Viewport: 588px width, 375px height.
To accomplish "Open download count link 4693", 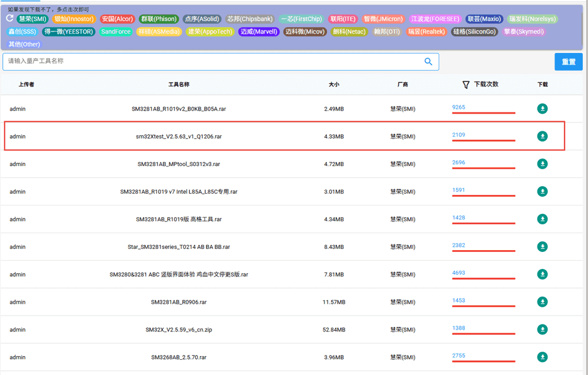I will click(459, 273).
